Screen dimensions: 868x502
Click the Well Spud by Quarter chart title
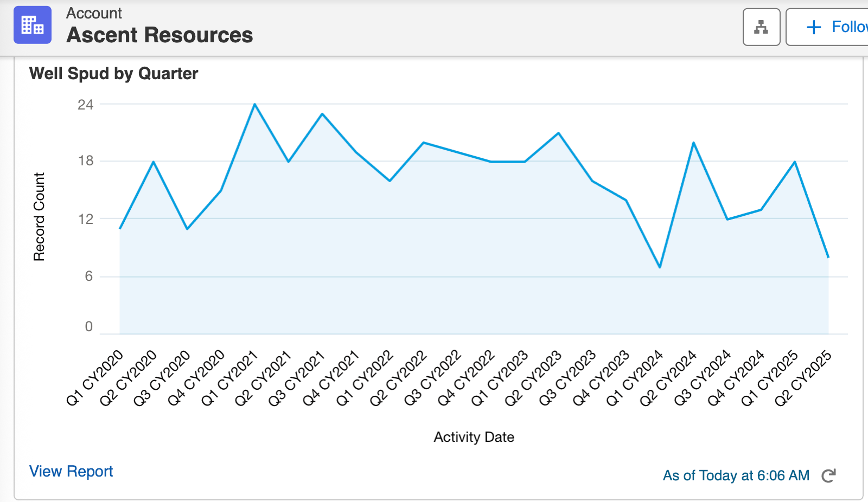click(x=114, y=74)
